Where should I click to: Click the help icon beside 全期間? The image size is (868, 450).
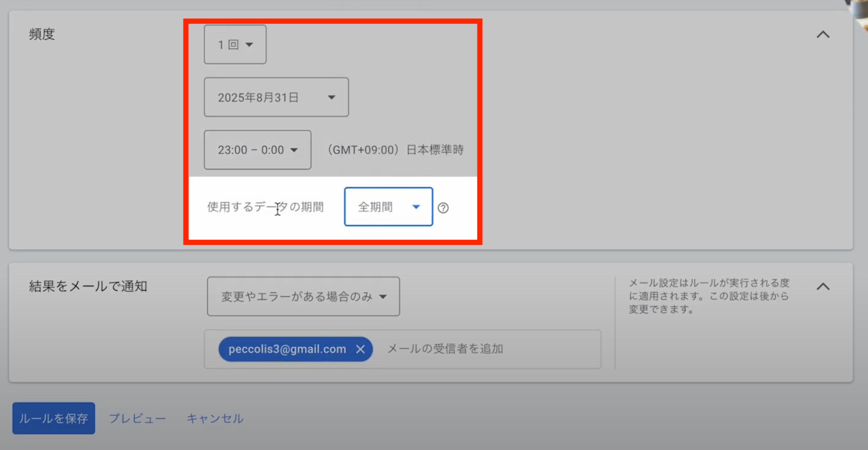[443, 208]
